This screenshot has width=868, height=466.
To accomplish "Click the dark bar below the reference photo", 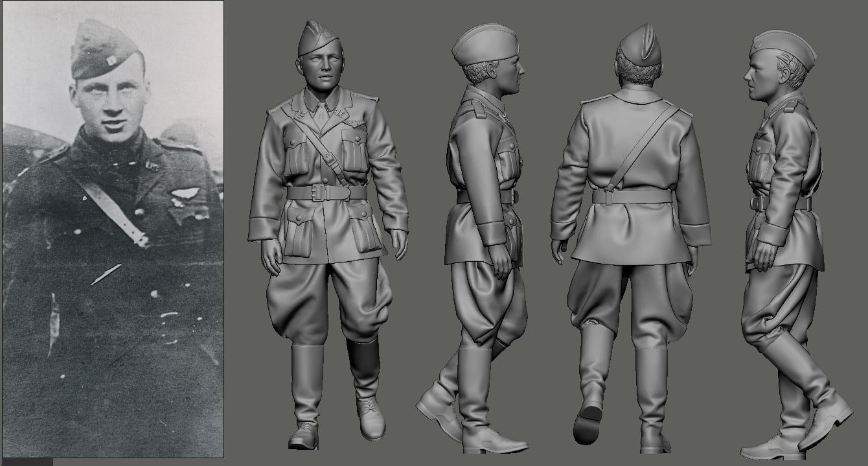I will pyautogui.click(x=27, y=461).
